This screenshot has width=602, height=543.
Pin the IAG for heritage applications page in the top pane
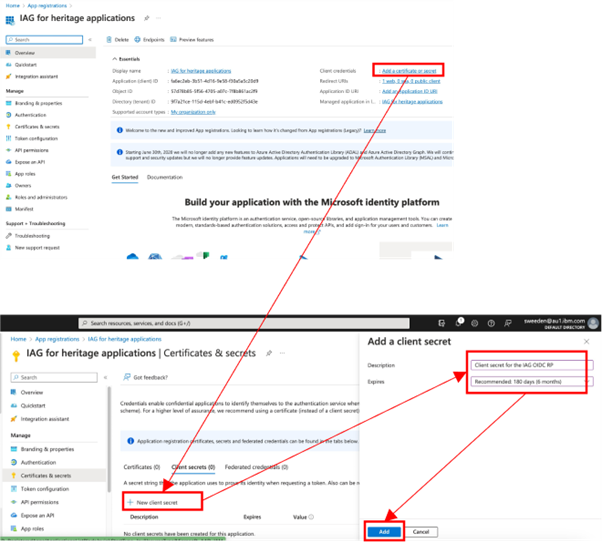[147, 18]
